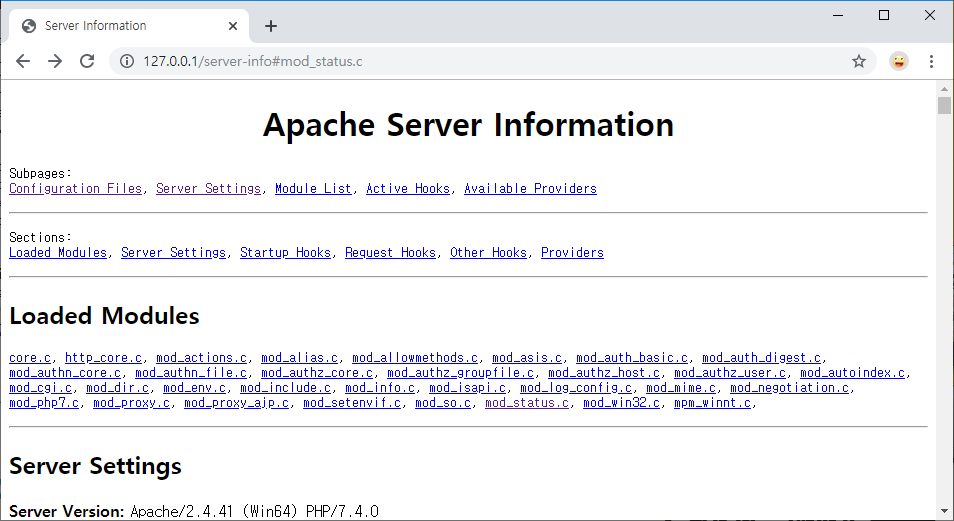
Task: Open the mod_mime.c module link
Action: [x=681, y=388]
